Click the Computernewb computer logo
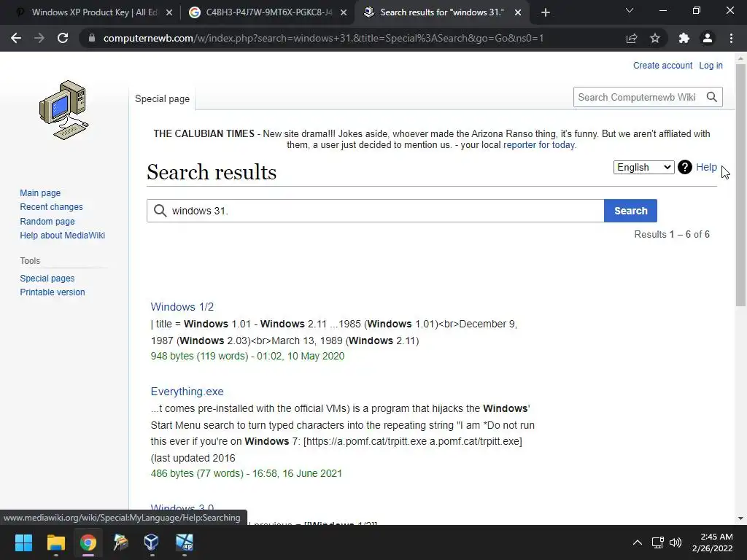This screenshot has height=560, width=747. 64,110
